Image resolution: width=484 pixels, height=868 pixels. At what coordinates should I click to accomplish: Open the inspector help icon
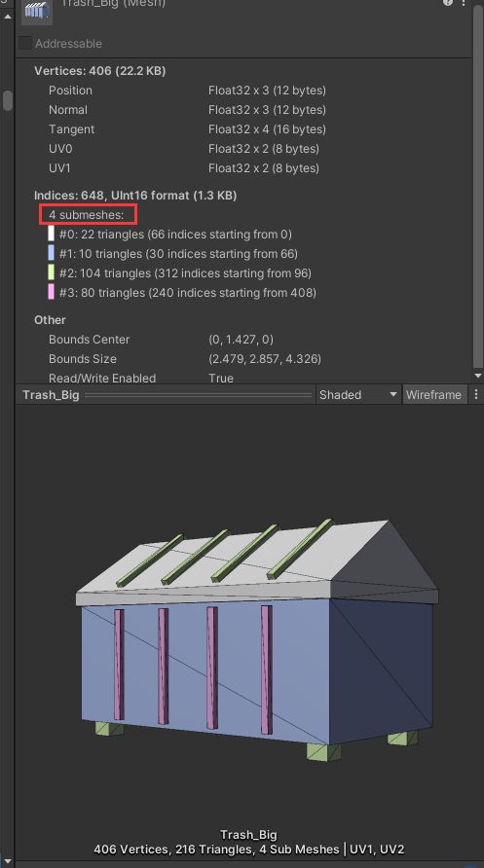point(447,2)
